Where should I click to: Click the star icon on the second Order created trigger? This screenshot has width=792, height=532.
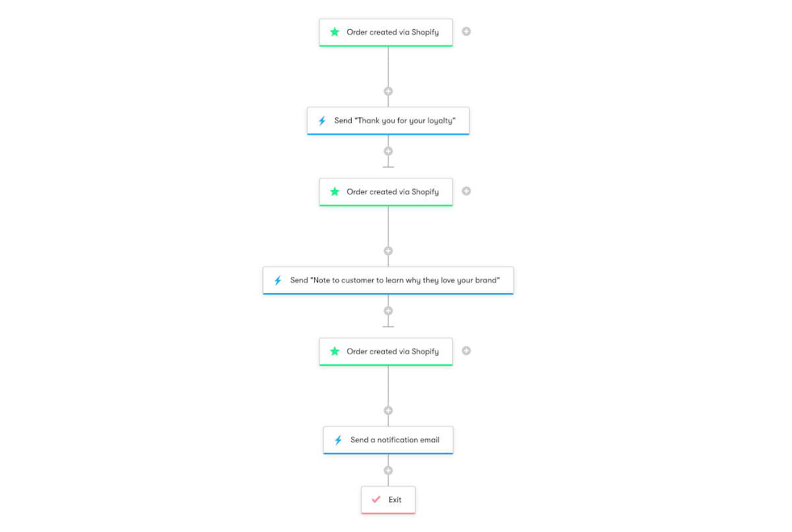[334, 191]
